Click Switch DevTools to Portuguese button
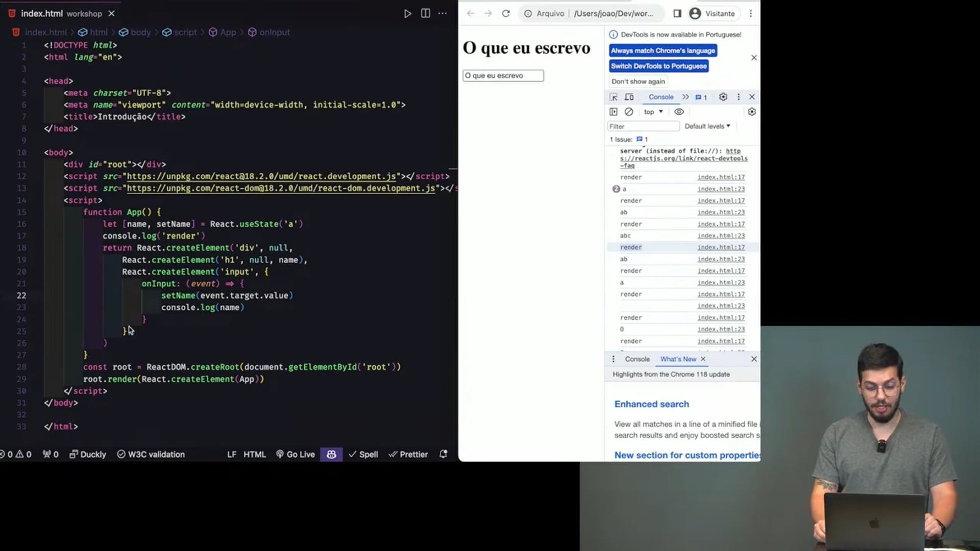Viewport: 980px width, 551px height. (x=658, y=66)
